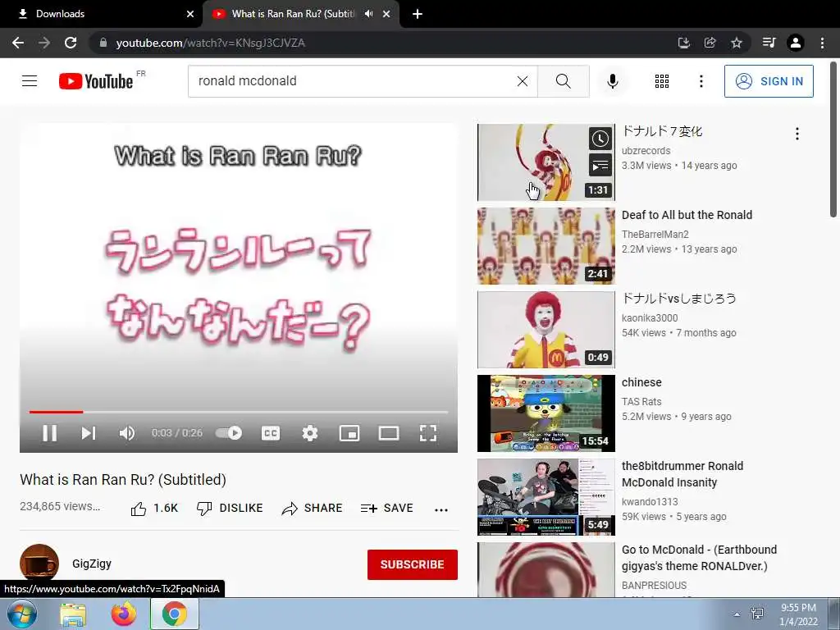Open the YouTube apps grid
Viewport: 840px width, 630px height.
coord(662,81)
